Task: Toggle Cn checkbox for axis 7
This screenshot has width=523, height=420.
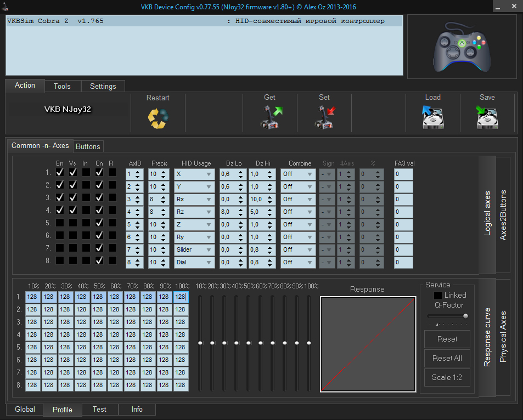Action: 99,248
